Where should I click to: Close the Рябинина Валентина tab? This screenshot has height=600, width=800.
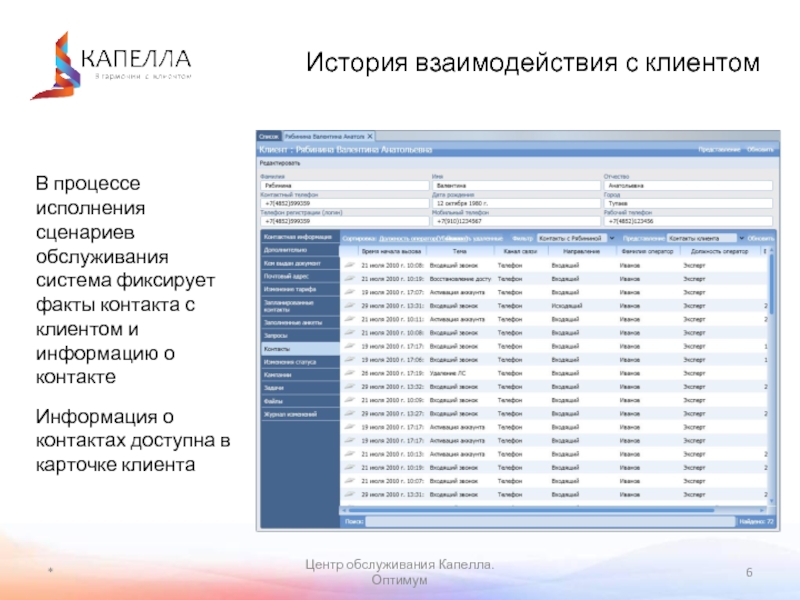[370, 136]
